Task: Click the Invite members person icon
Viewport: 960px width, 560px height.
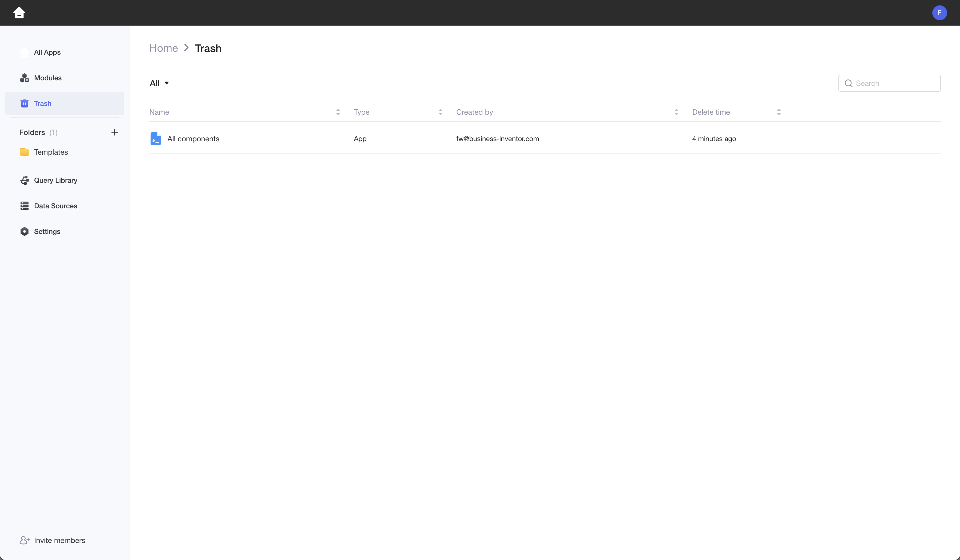Action: pyautogui.click(x=24, y=540)
